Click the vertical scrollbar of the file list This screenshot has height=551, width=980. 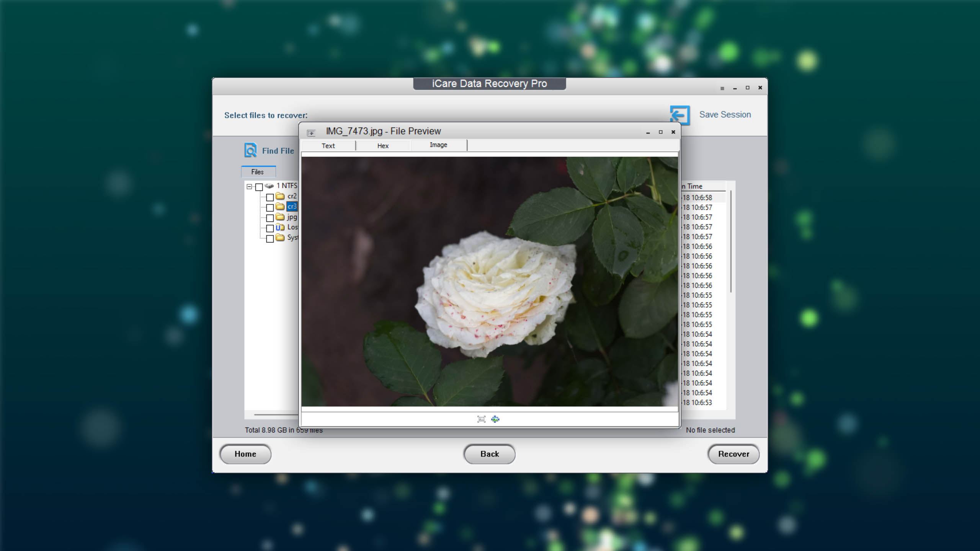[731, 241]
